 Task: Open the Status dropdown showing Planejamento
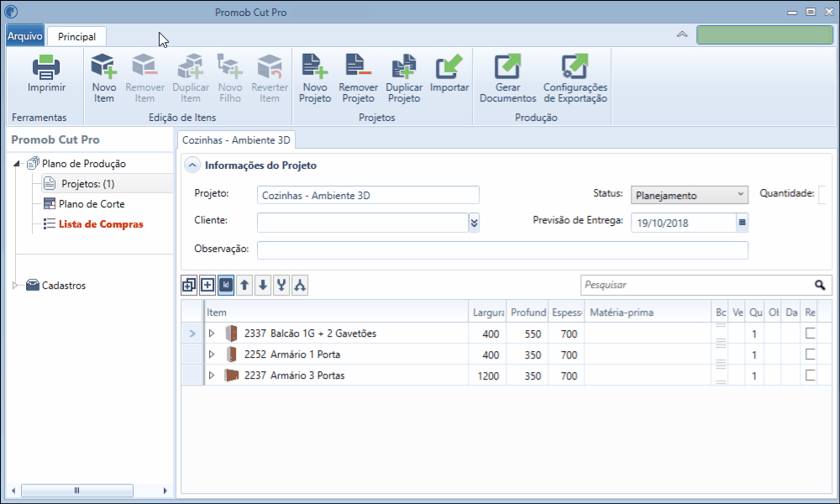(689, 195)
